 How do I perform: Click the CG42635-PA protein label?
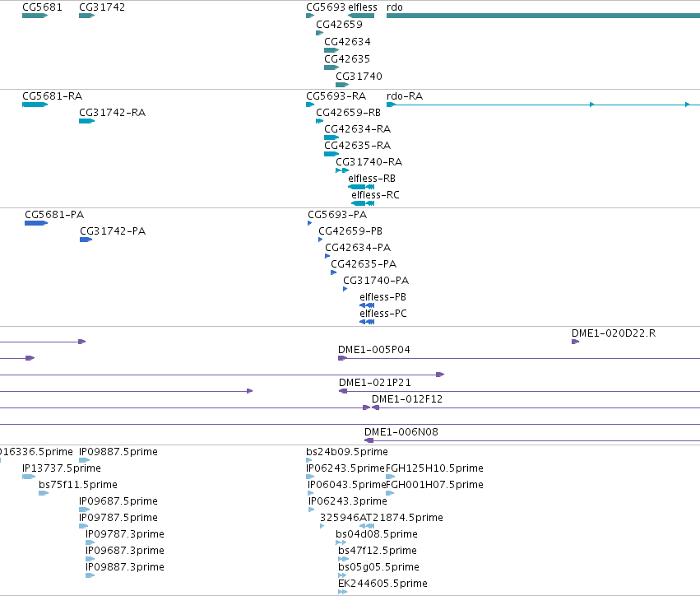[x=364, y=264]
